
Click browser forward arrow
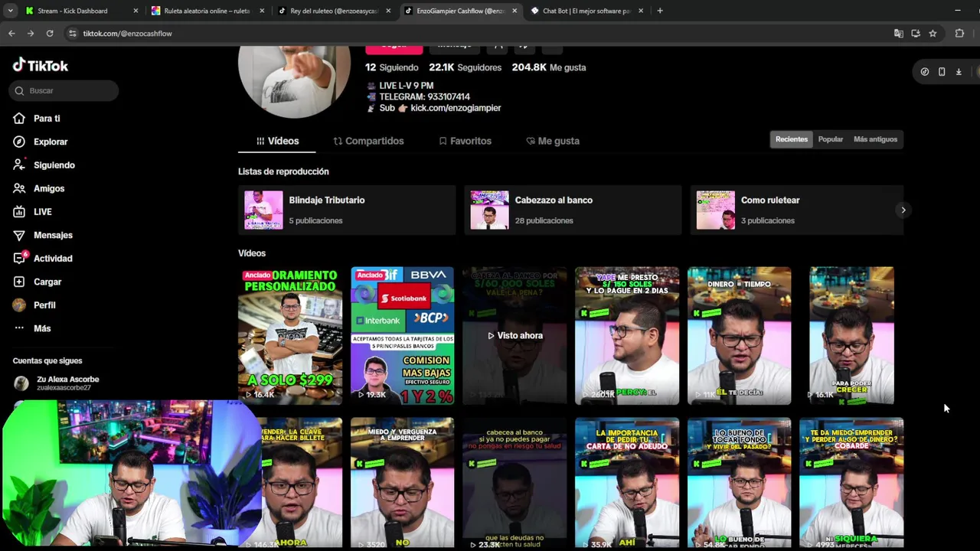point(31,34)
